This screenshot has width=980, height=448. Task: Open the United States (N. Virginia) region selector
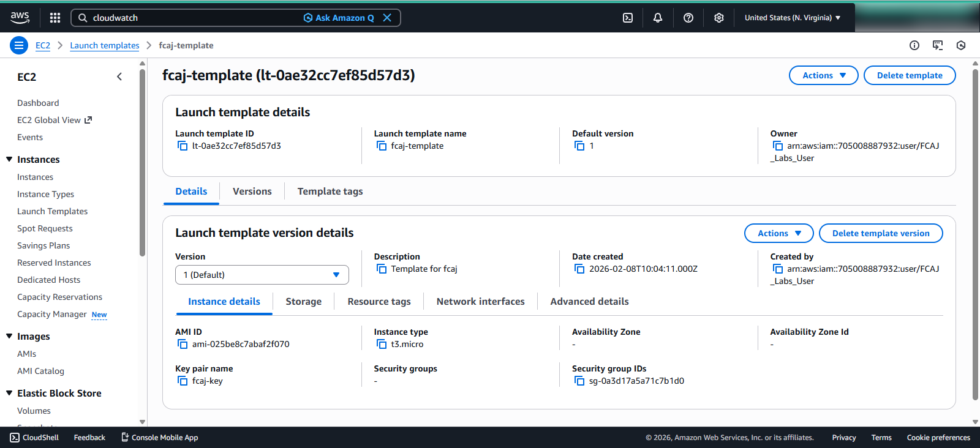click(x=793, y=18)
